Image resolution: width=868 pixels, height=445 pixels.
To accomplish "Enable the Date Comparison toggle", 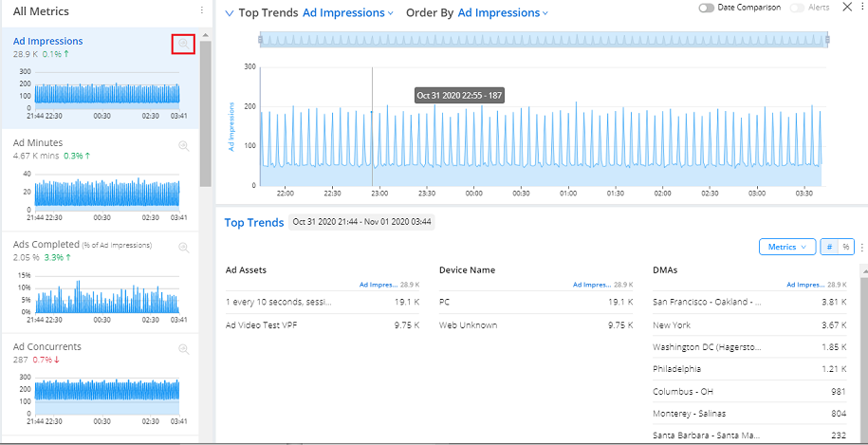I will tap(707, 8).
